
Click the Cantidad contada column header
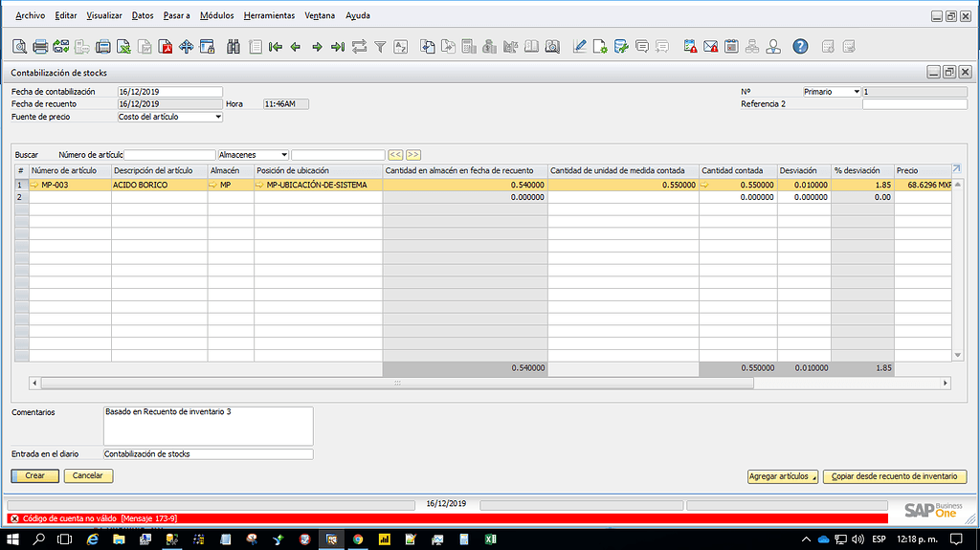(x=738, y=170)
